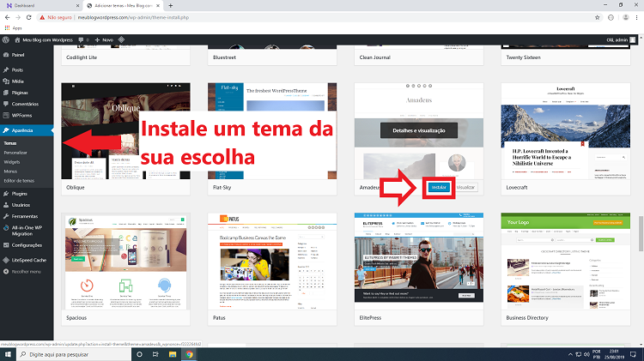
Task: Click the browser forward arrow
Action: (18, 17)
